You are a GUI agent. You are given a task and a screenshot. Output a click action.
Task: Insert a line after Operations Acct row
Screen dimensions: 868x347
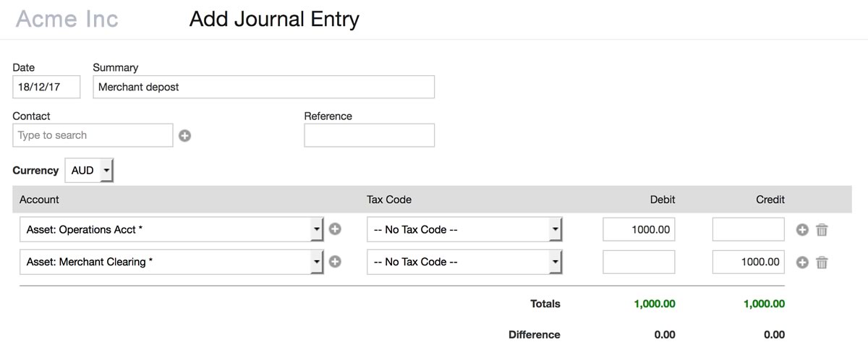(802, 230)
